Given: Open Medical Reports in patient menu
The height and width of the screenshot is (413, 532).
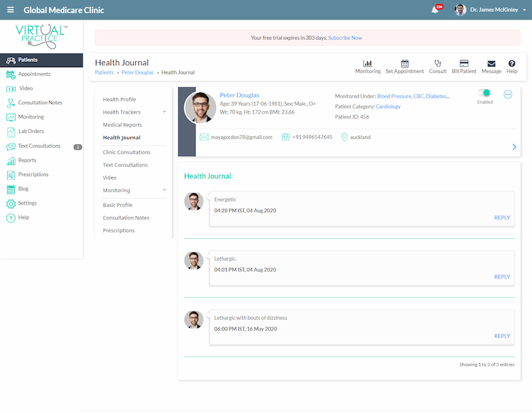Looking at the screenshot, I should point(122,125).
